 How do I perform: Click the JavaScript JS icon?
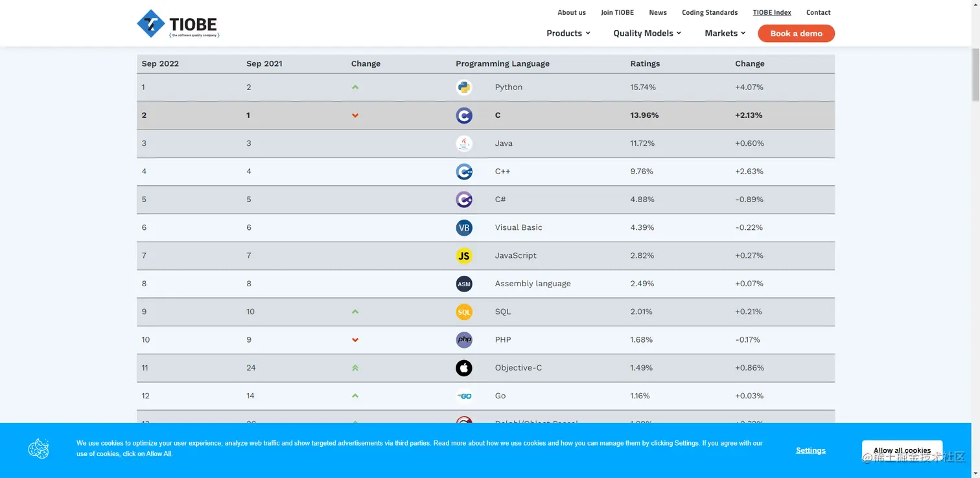(464, 256)
